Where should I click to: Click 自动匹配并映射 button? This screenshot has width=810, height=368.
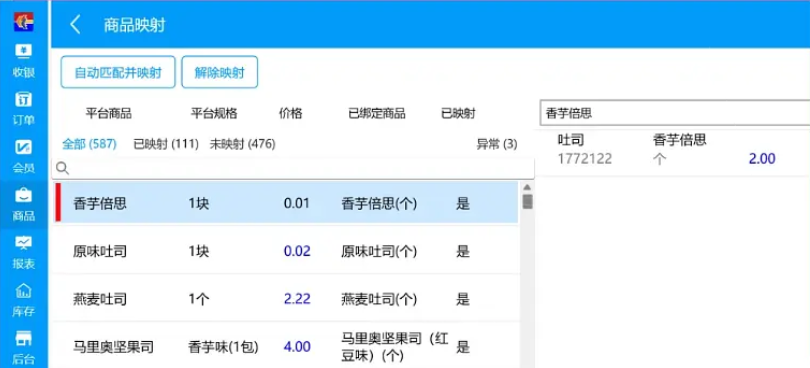click(118, 72)
